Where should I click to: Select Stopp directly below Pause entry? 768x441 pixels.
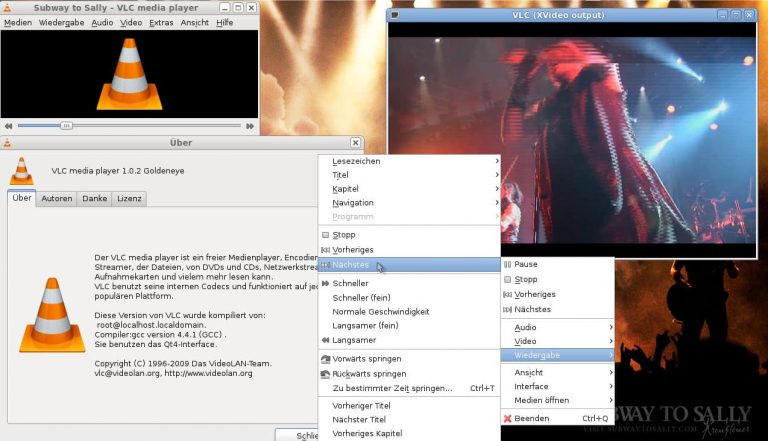[x=525, y=280]
